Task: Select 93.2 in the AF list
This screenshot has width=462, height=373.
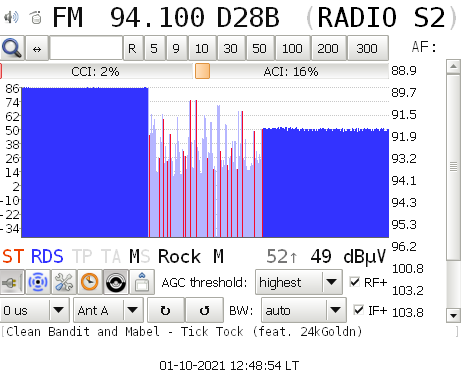Action: tap(404, 159)
